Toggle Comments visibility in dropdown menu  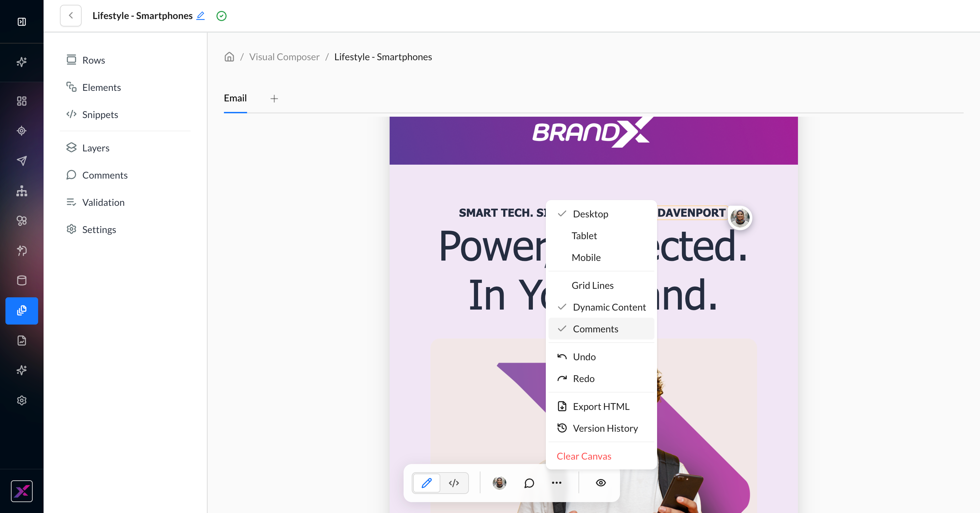pos(601,329)
